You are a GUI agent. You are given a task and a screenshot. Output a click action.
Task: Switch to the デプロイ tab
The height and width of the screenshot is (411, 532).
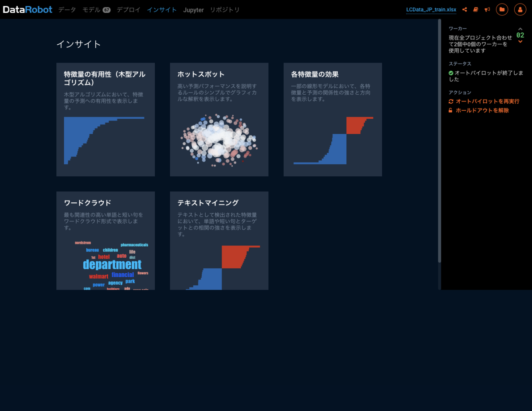point(129,10)
